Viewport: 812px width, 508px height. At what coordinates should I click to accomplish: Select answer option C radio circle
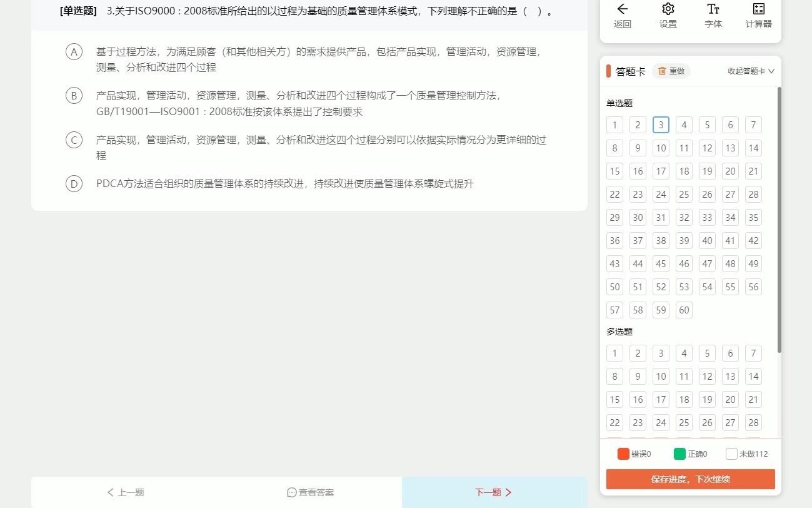[x=74, y=140]
